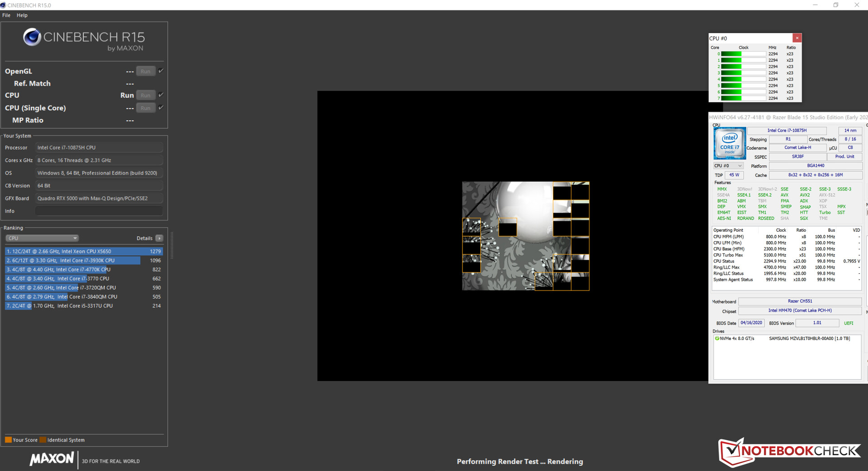
Task: Click the Prod. Unit field
Action: point(844,157)
